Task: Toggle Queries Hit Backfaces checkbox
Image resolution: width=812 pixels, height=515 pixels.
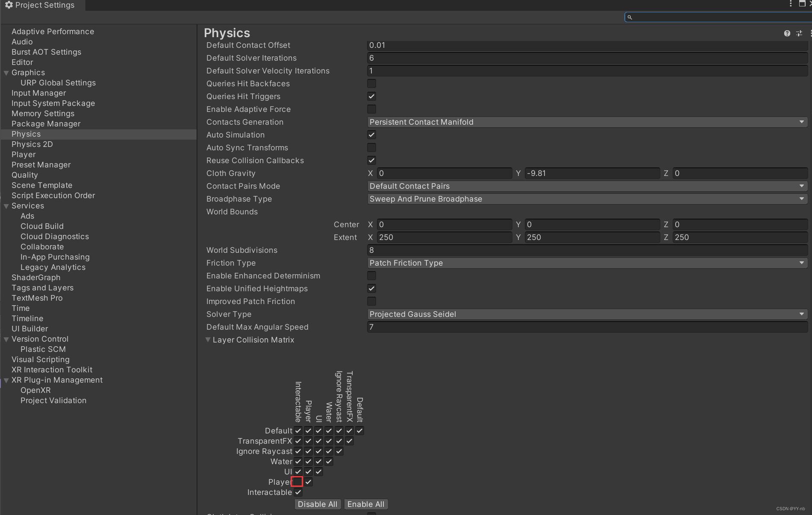Action: click(x=372, y=84)
